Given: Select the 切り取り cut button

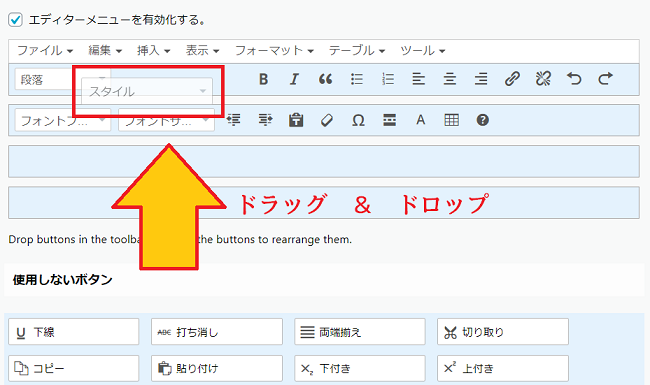Looking at the screenshot, I should [503, 332].
